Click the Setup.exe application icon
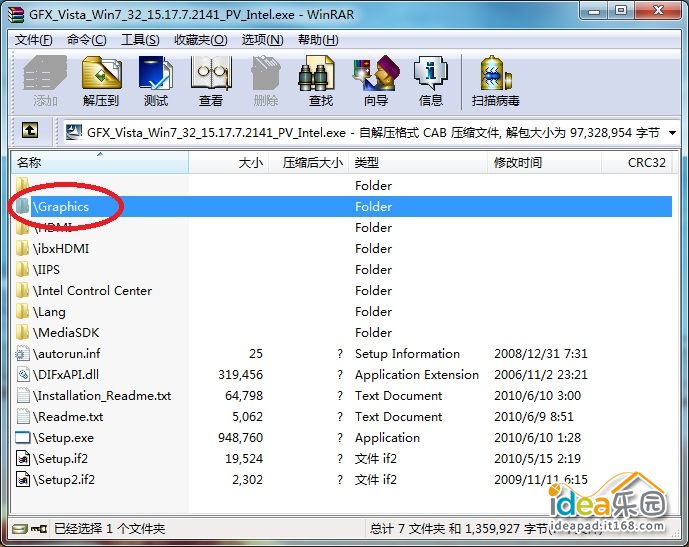The image size is (689, 547). point(22,438)
